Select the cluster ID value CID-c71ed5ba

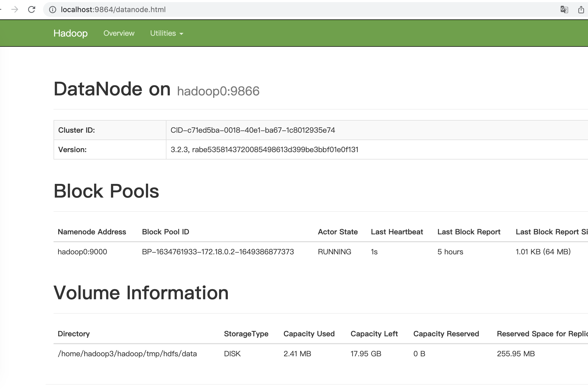point(253,130)
